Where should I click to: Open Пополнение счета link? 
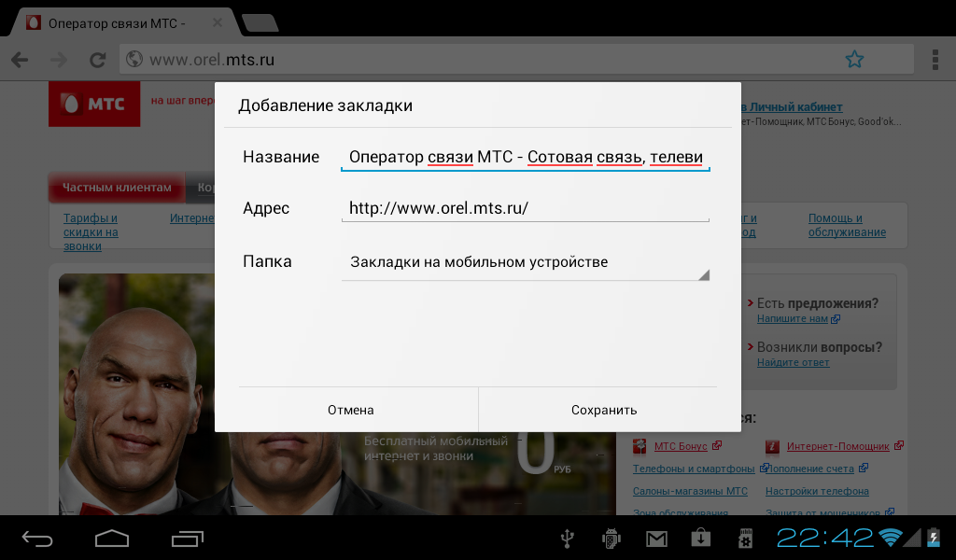coord(811,469)
